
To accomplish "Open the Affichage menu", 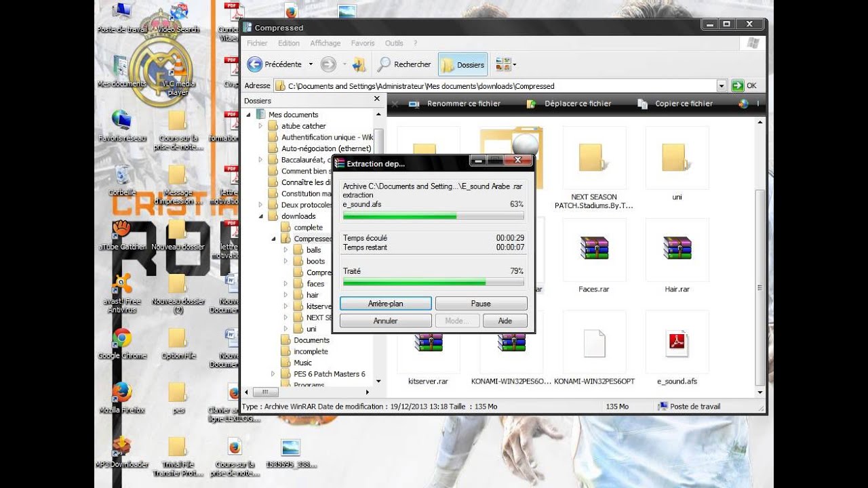I will point(325,43).
